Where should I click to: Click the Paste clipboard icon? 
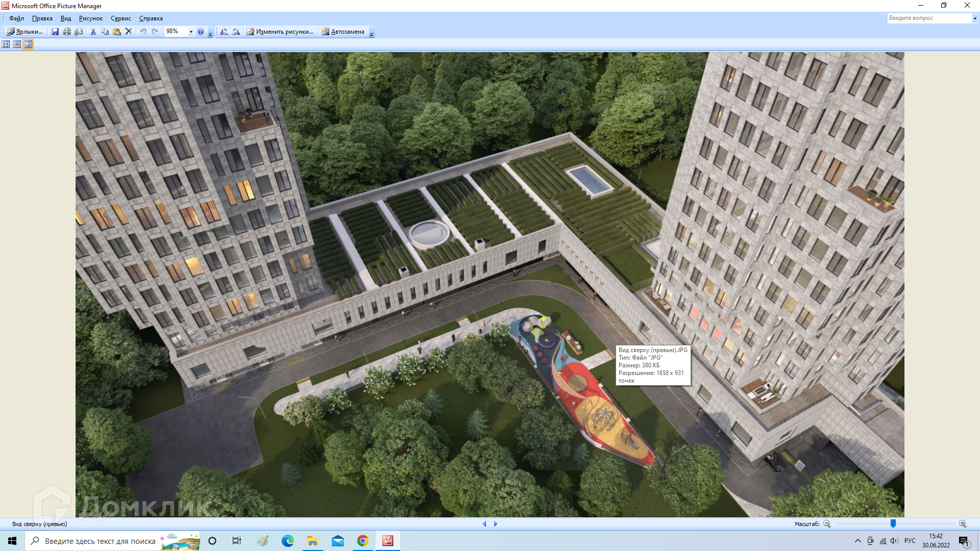coord(117,32)
